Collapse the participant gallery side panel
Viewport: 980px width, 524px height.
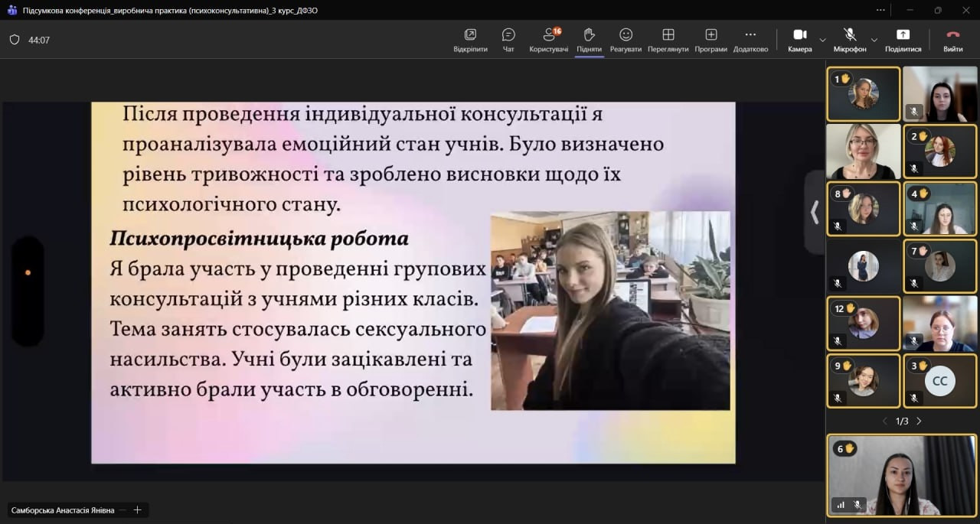814,212
